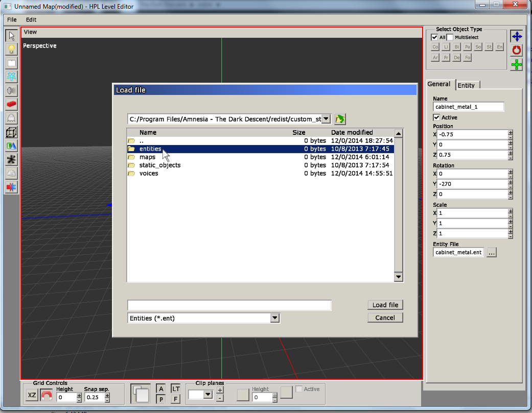
Task: Activate the red brick static object tool
Action: (x=11, y=104)
